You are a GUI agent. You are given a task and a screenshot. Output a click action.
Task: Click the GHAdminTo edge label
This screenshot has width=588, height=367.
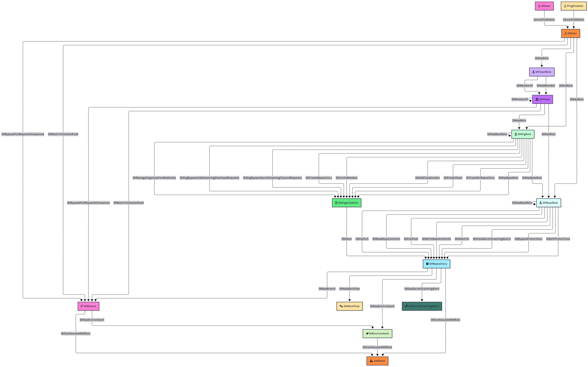point(462,239)
